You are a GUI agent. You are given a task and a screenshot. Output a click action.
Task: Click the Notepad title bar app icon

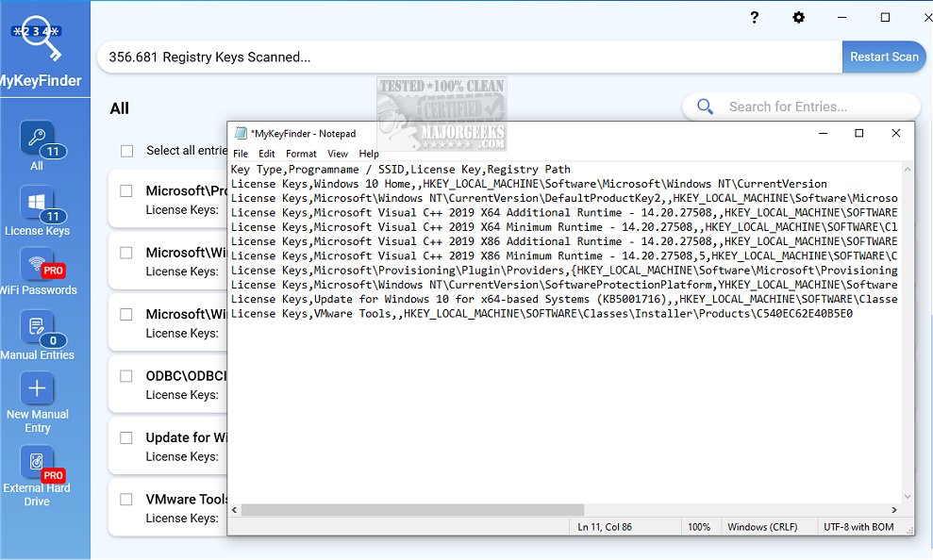(x=241, y=133)
